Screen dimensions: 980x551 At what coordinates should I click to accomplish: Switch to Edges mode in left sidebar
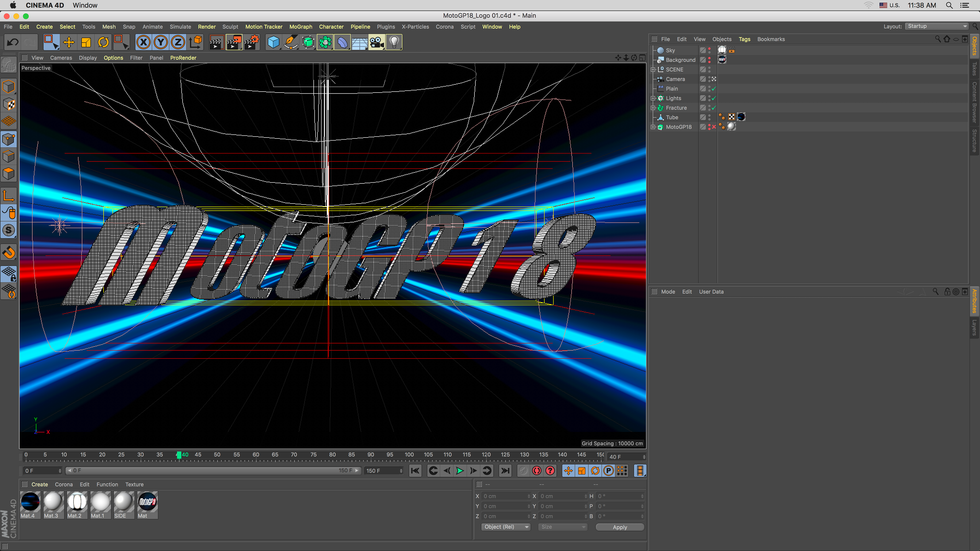pyautogui.click(x=9, y=156)
